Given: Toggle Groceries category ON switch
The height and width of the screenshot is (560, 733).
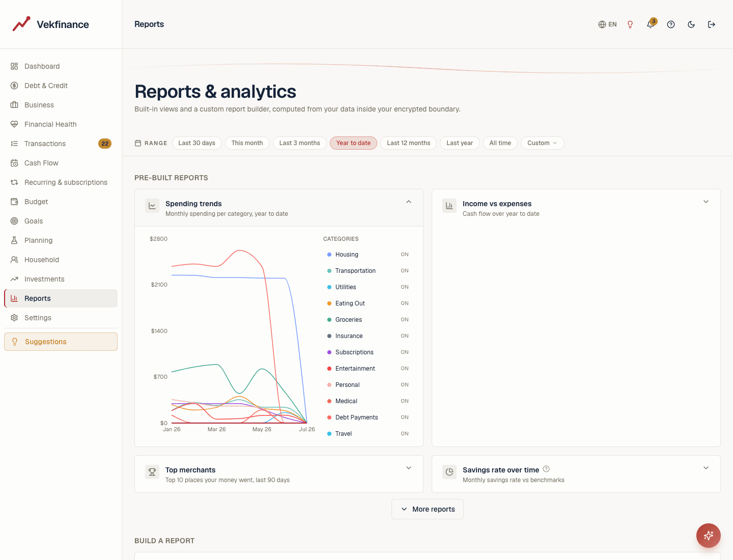Looking at the screenshot, I should [x=405, y=320].
